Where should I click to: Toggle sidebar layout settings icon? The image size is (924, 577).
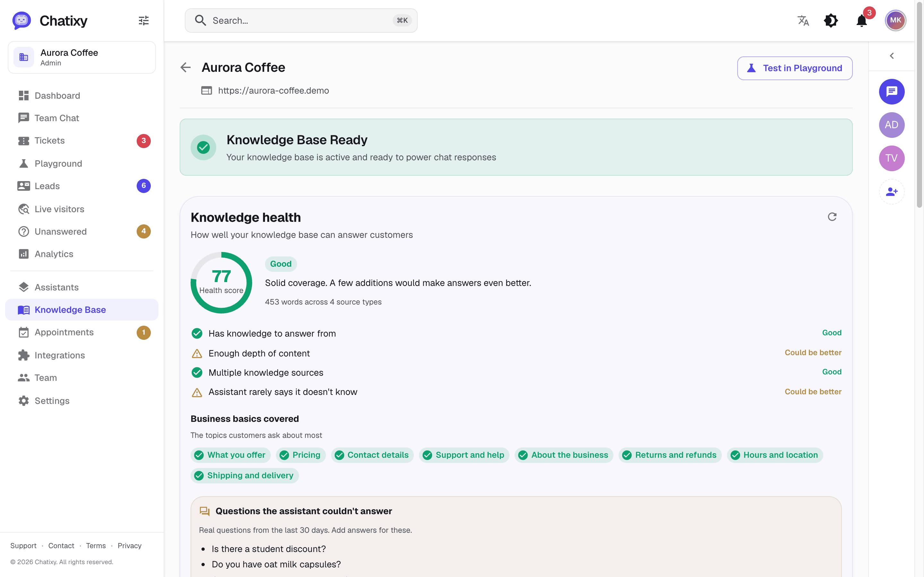143,21
